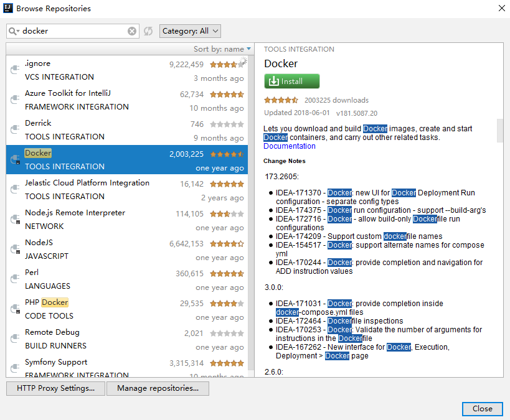
Task: Click the .ignore plugin icon
Action: coord(15,70)
